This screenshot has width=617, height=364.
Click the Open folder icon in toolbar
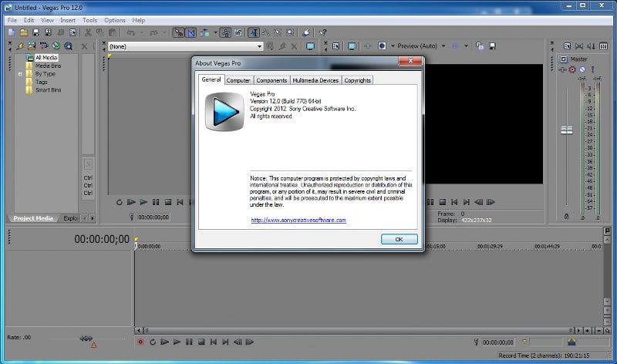[x=24, y=32]
